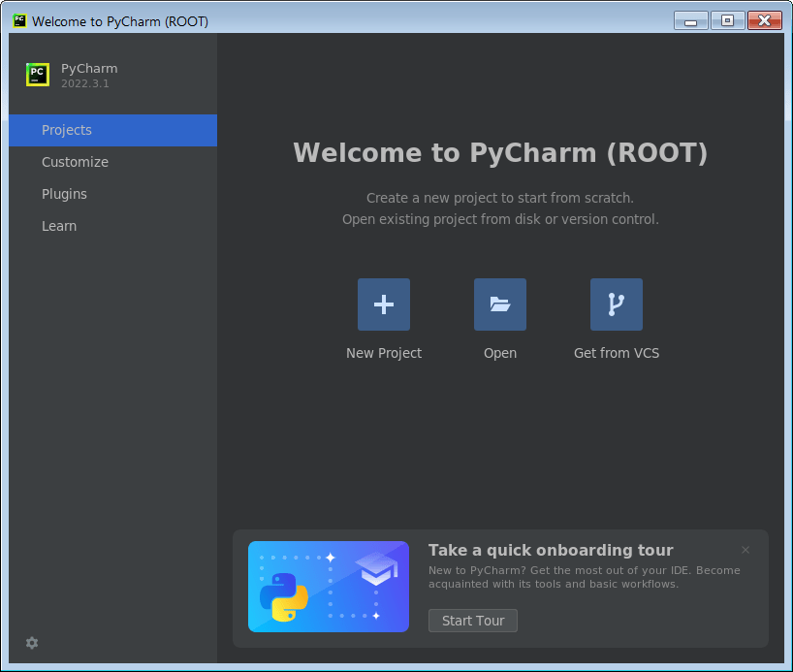This screenshot has width=793, height=672.
Task: Click the "Open" text label
Action: click(x=500, y=353)
